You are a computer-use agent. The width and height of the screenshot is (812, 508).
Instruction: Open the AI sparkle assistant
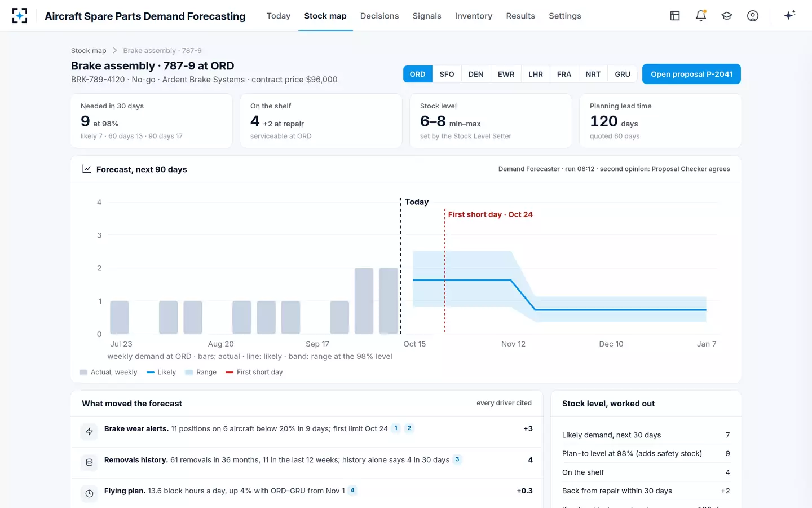[x=789, y=15]
